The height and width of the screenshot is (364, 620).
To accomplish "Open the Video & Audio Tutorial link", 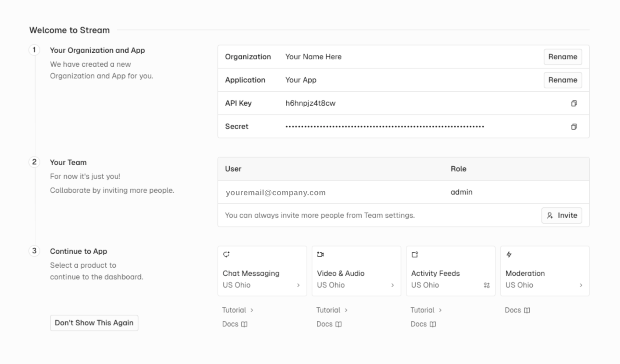I will [332, 310].
